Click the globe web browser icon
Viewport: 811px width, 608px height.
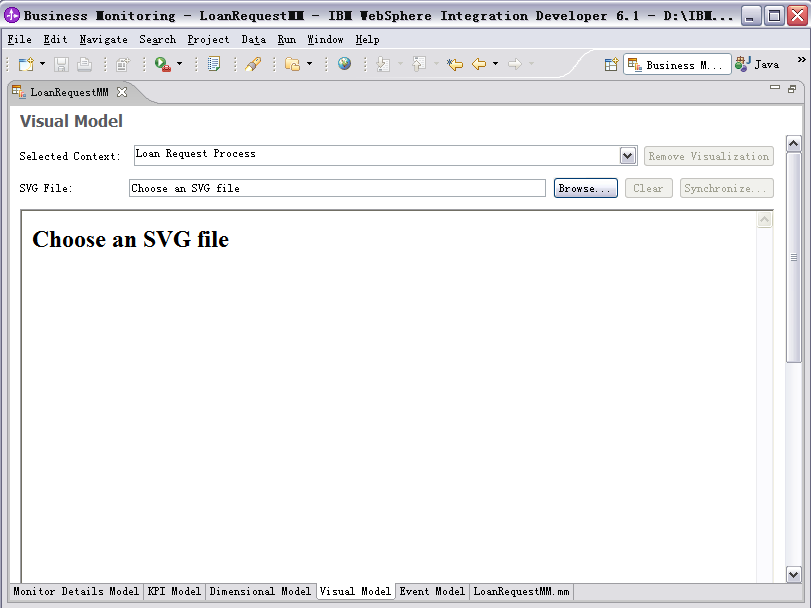tap(344, 64)
